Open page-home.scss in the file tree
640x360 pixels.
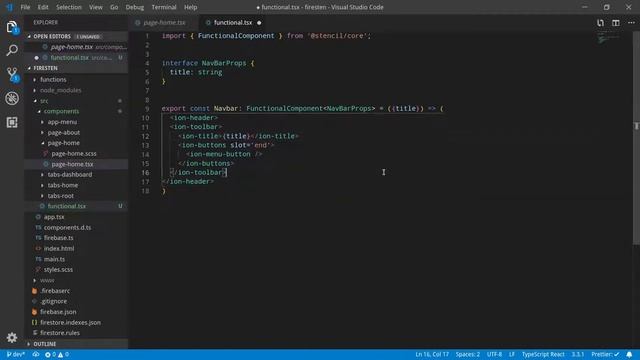[x=74, y=153]
